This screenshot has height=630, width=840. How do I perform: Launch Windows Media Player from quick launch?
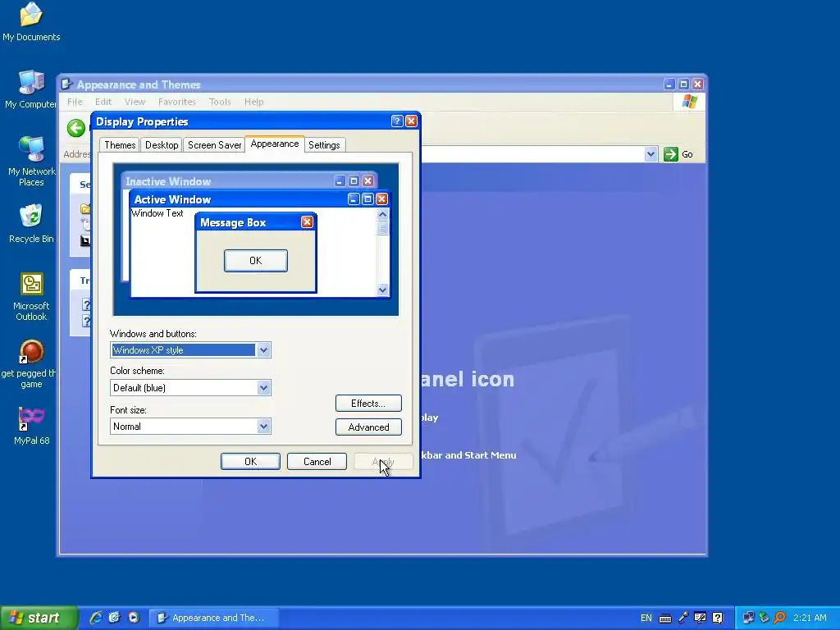coord(134,618)
